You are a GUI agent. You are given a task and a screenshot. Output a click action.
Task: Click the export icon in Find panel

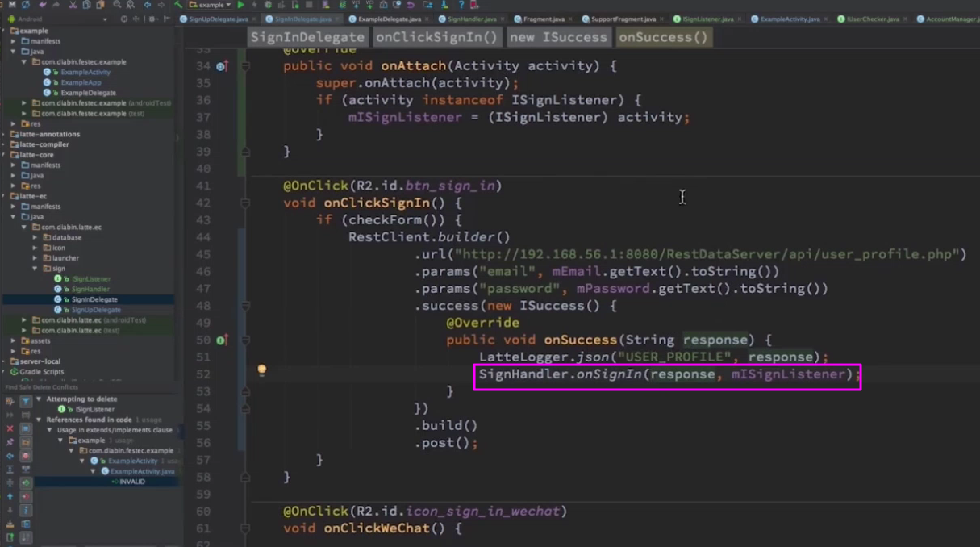10,537
